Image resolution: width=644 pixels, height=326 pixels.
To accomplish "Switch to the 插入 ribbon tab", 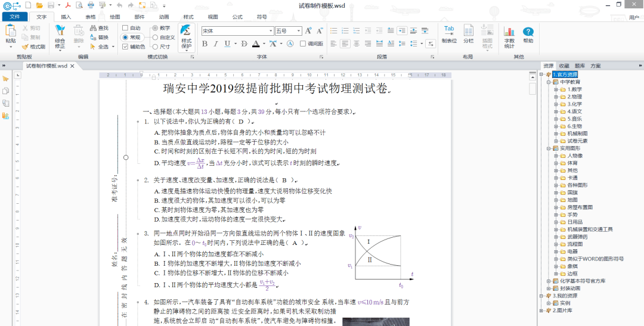I will (x=66, y=17).
